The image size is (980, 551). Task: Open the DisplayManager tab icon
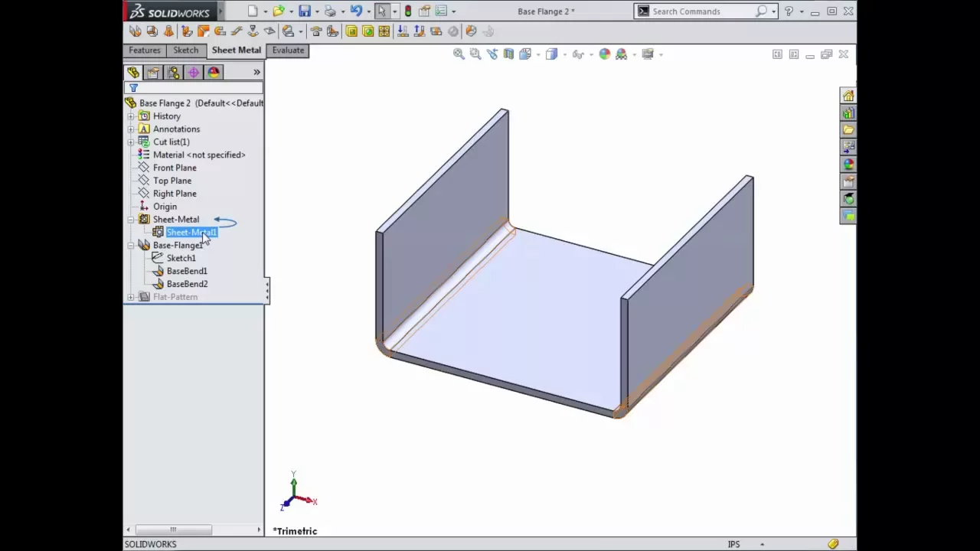213,73
